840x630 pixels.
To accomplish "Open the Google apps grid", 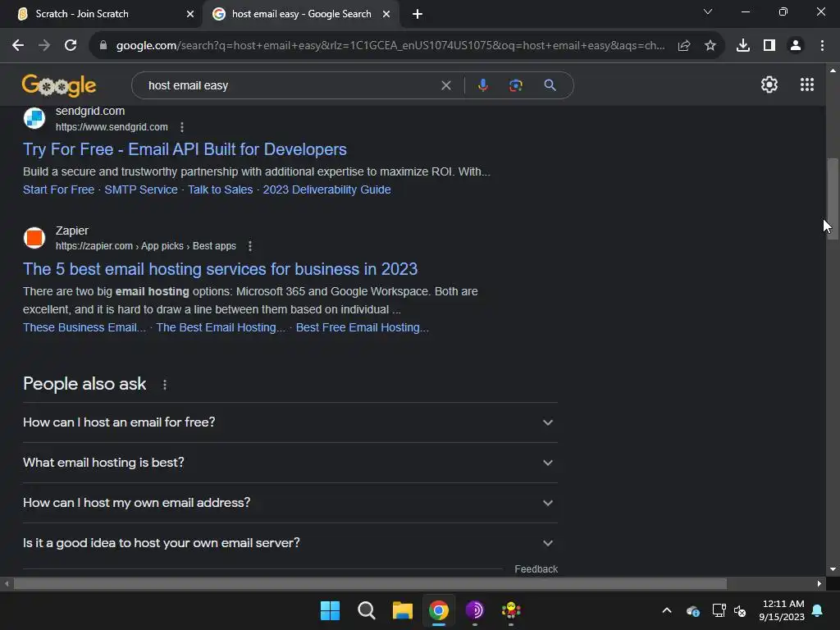I will [x=807, y=84].
